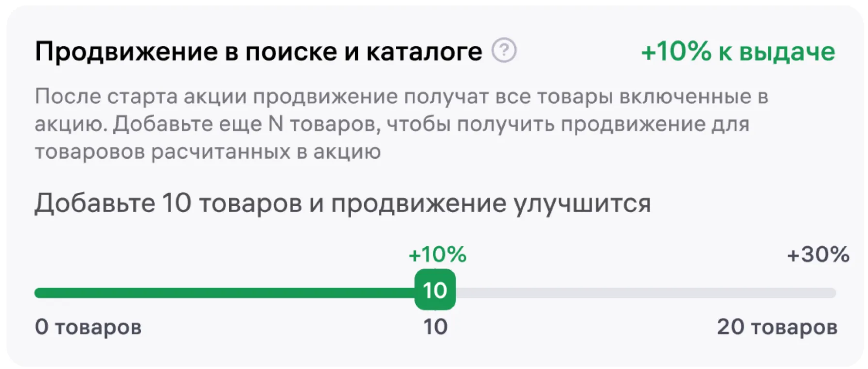Click the green "+10%" label above the handle
868x369 pixels.
click(x=437, y=255)
